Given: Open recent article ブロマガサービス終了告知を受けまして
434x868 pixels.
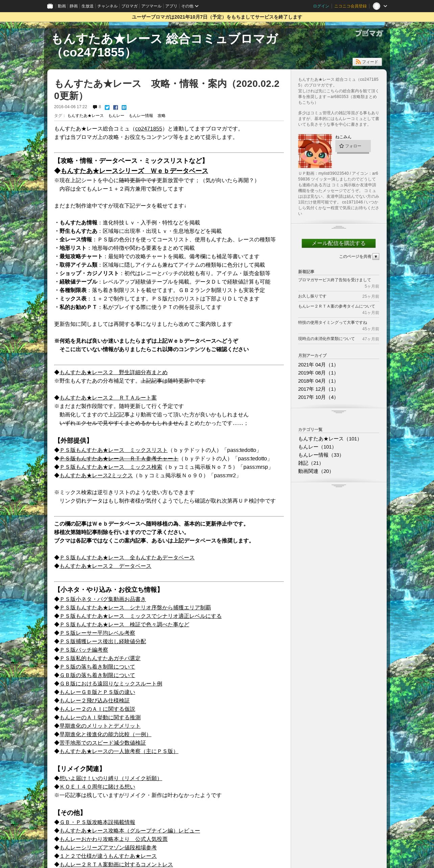Looking at the screenshot, I should click(335, 280).
